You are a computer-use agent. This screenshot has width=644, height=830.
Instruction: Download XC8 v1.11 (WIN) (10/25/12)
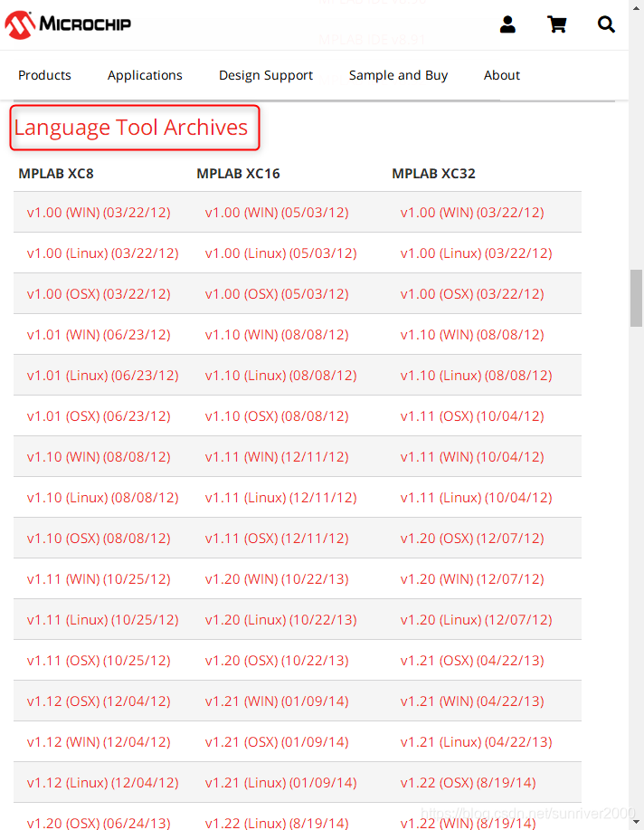[x=99, y=579]
